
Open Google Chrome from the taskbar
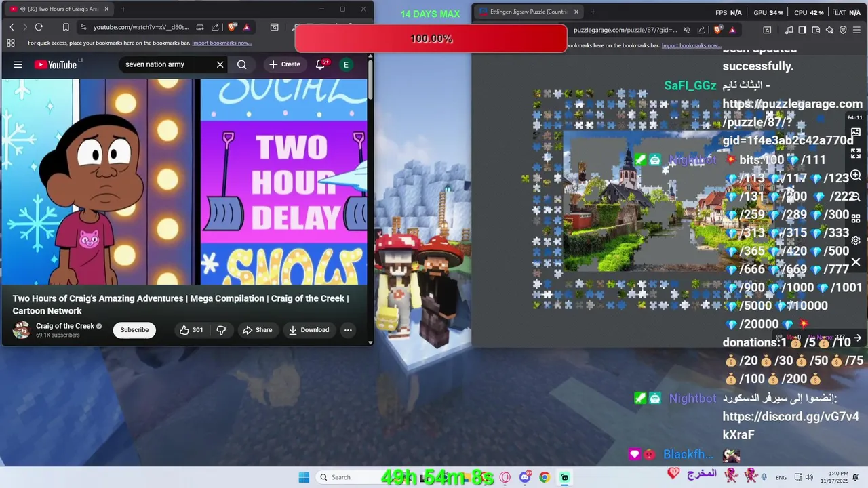pos(545,477)
